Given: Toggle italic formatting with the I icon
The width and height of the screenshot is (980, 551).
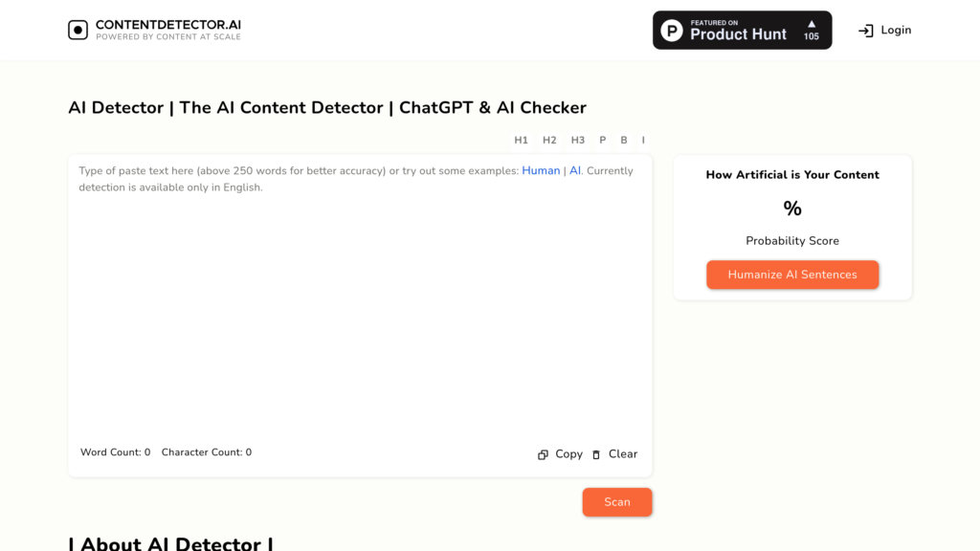Looking at the screenshot, I should point(642,140).
